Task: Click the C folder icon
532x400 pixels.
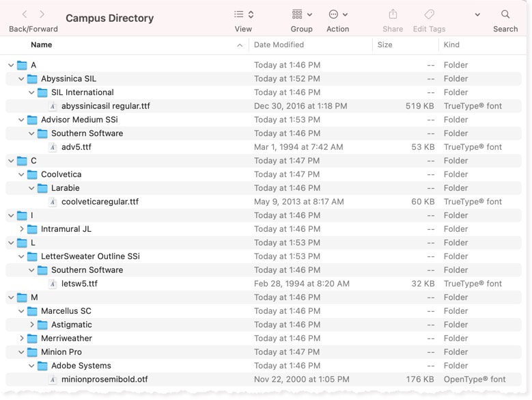Action: [x=22, y=161]
